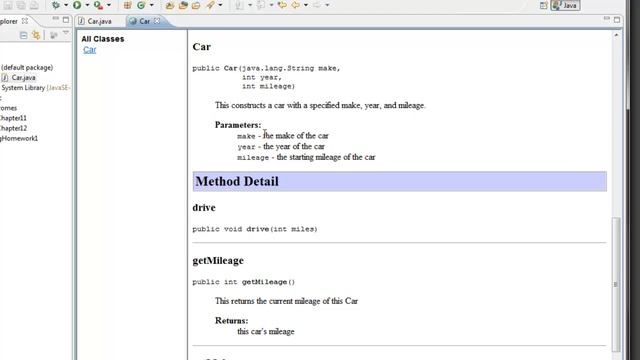
Task: Select the Chapter12 project
Action: pos(13,128)
